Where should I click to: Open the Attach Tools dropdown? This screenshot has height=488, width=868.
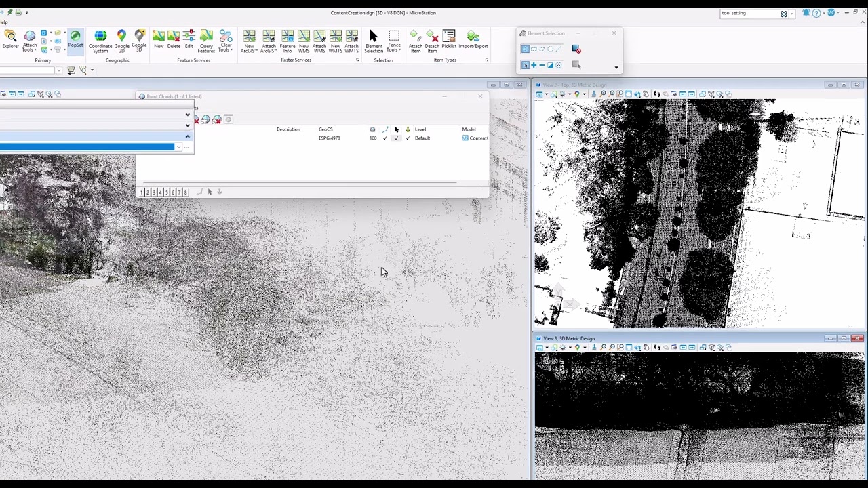click(x=29, y=42)
